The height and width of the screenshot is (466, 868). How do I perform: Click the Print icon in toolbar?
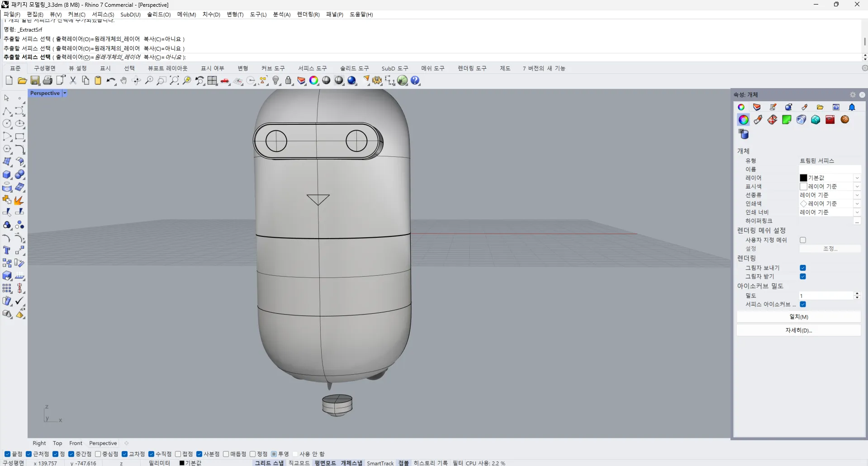pyautogui.click(x=47, y=80)
